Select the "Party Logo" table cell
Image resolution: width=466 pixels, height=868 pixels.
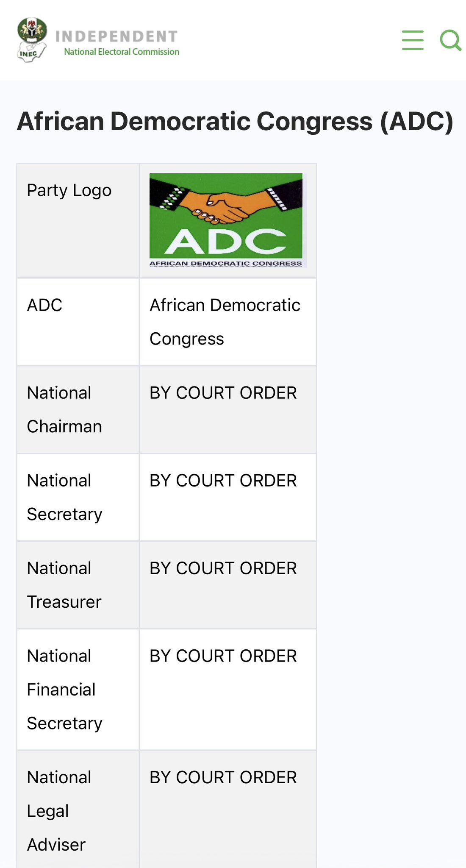(69, 190)
